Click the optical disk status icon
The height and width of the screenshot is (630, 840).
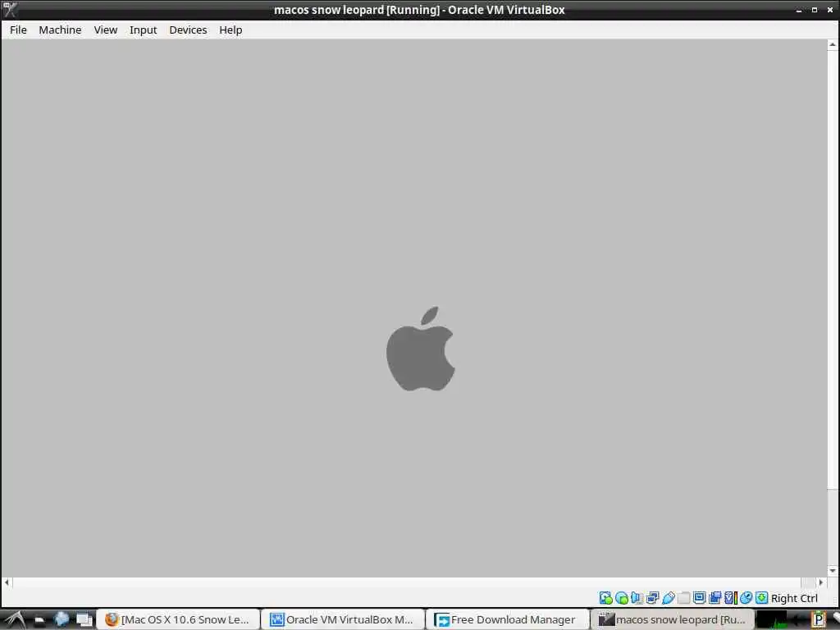[622, 598]
